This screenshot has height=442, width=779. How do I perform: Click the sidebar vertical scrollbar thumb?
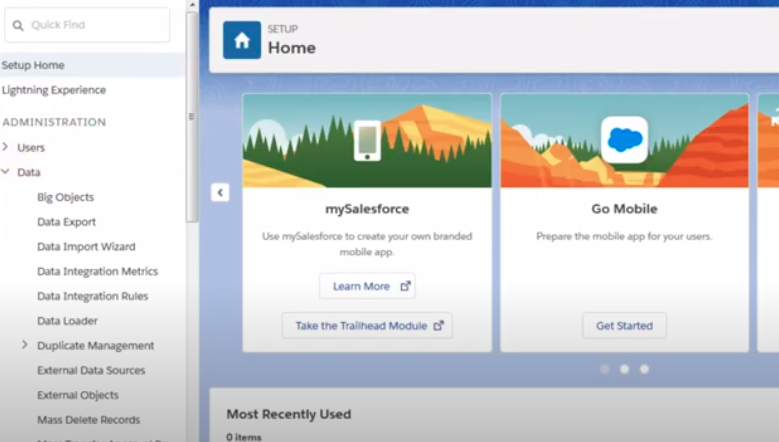(192, 117)
